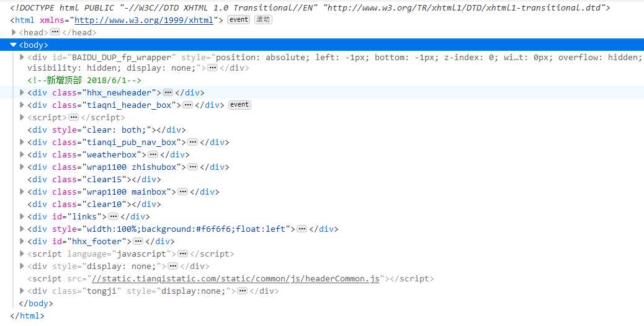Open the html xmlns w3.org link

point(144,20)
